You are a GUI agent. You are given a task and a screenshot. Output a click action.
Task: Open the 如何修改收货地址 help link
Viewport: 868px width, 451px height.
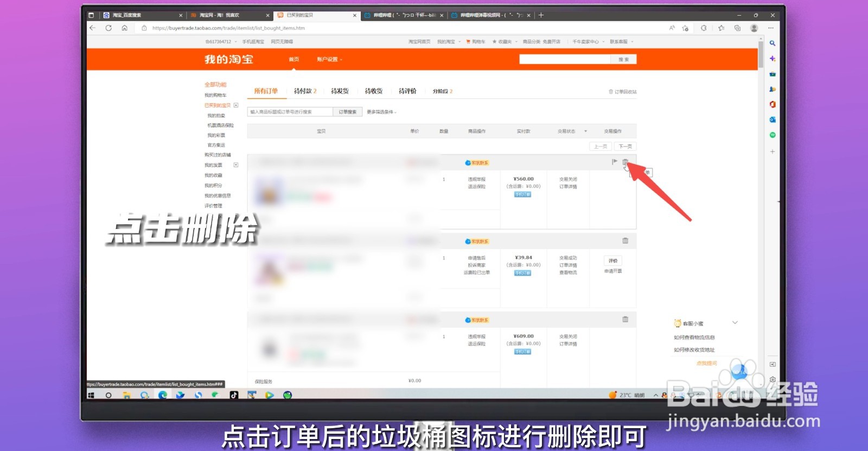click(x=694, y=350)
